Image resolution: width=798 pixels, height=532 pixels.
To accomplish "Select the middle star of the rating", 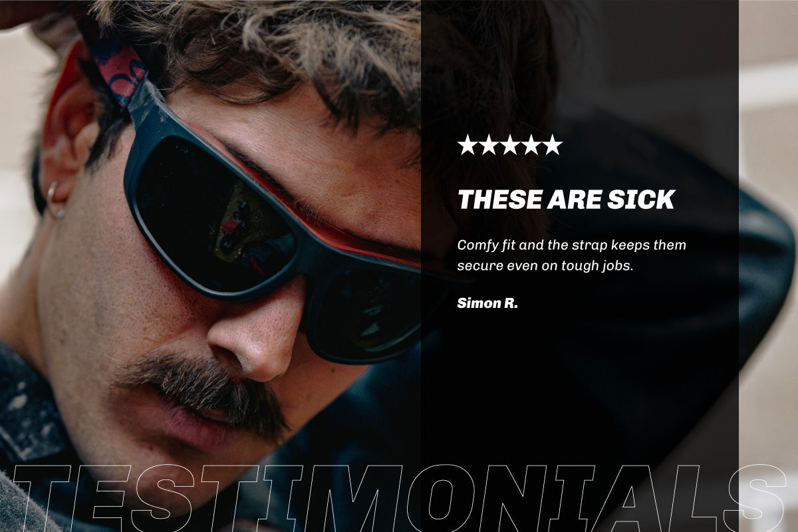I will point(510,144).
